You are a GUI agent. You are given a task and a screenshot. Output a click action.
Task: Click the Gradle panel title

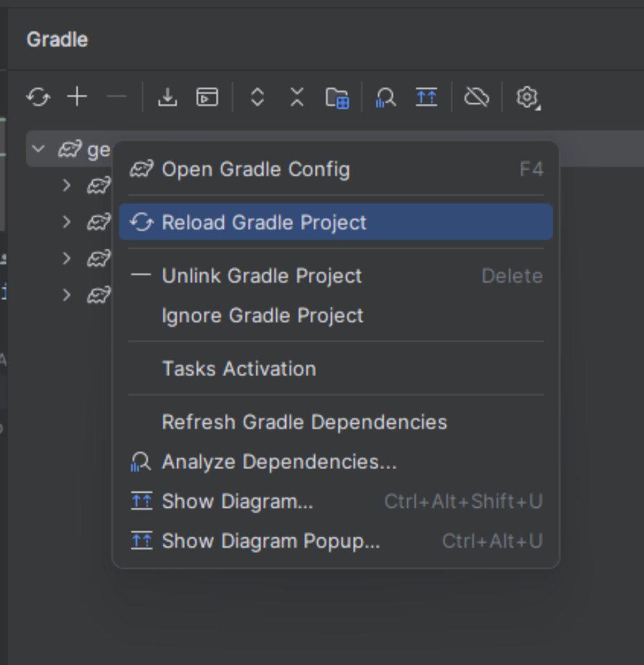[57, 39]
